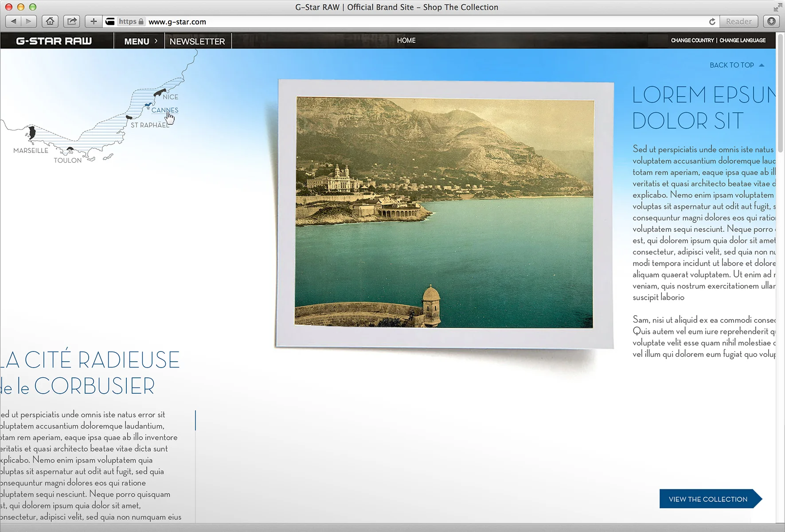Click the Nice city marker on the map
Image resolution: width=785 pixels, height=532 pixels.
pyautogui.click(x=160, y=93)
